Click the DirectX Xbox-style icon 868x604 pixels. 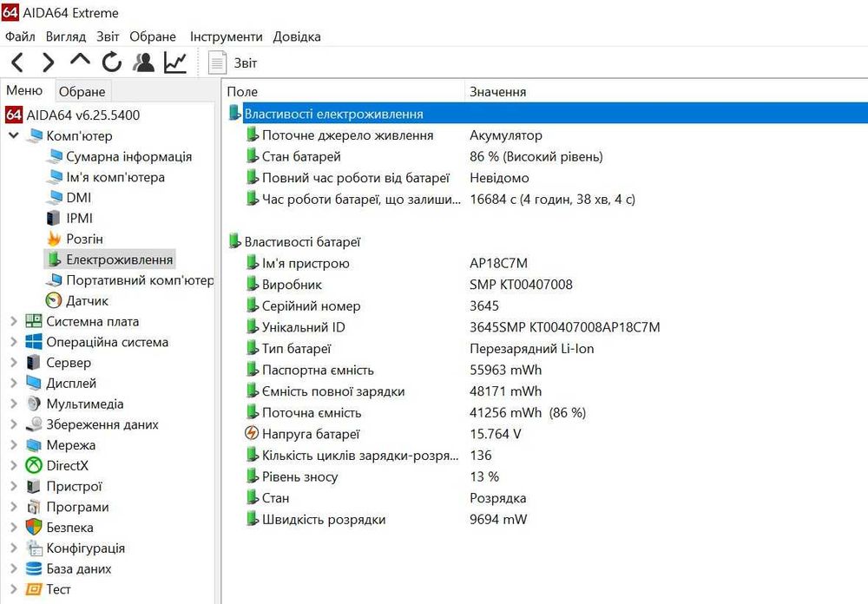tap(34, 465)
